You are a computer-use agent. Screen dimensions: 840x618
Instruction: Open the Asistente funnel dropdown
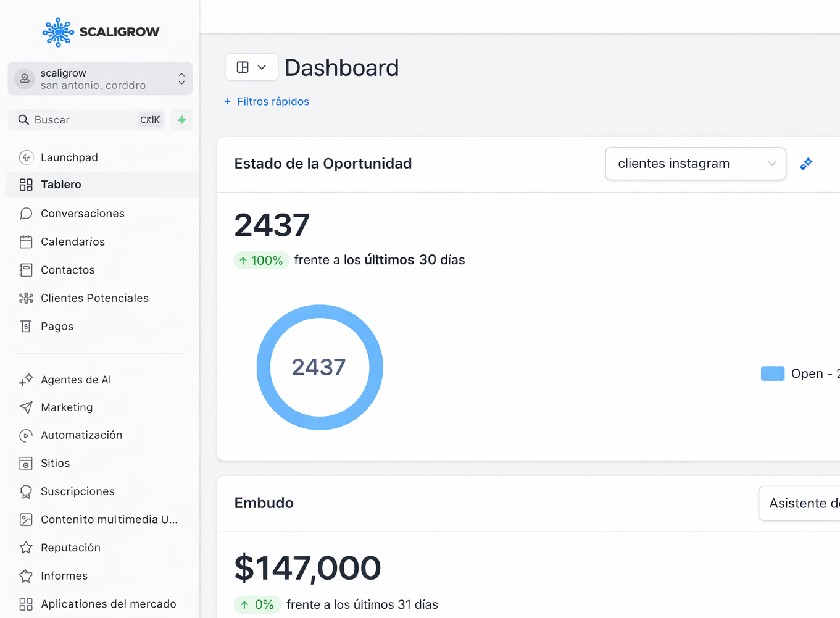tap(800, 503)
